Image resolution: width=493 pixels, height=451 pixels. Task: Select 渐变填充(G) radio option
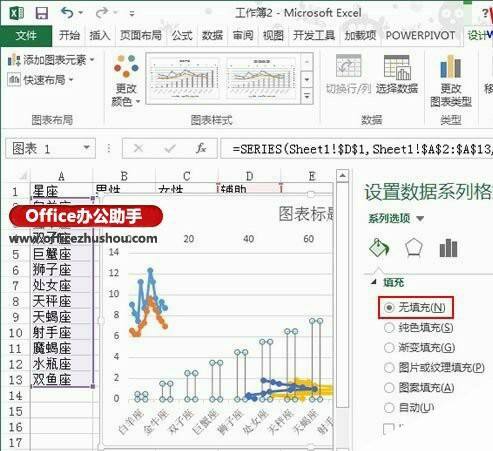[x=419, y=348]
